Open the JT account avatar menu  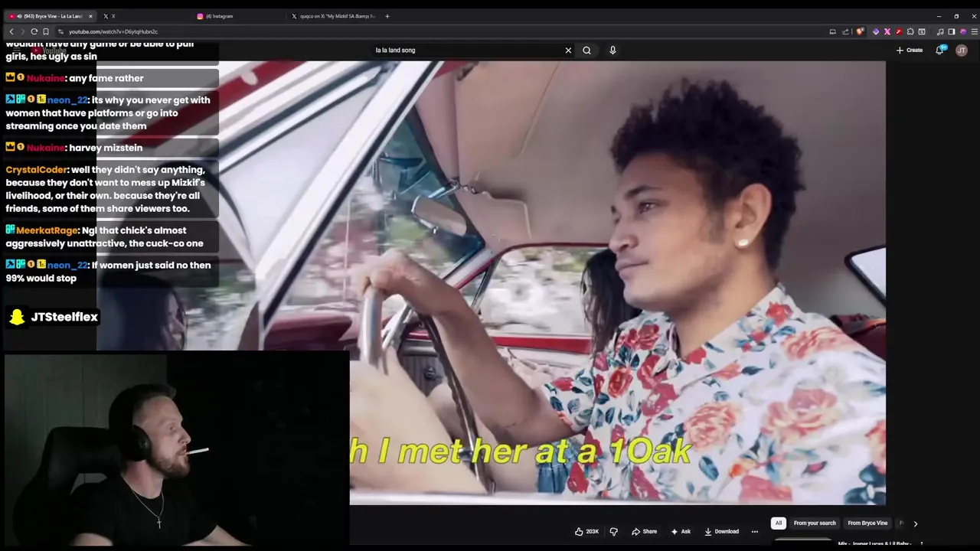962,51
